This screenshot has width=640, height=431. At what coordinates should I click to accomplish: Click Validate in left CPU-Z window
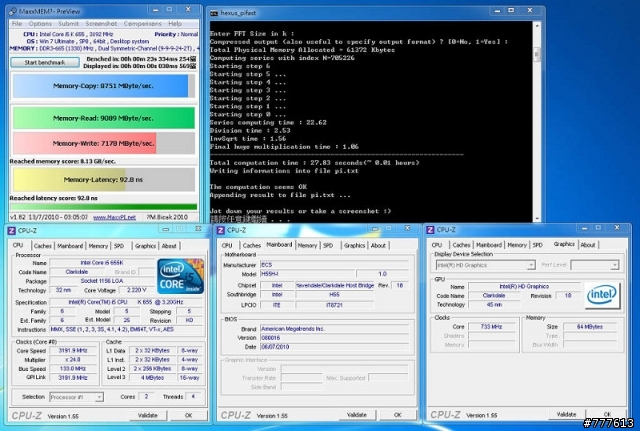[x=148, y=415]
